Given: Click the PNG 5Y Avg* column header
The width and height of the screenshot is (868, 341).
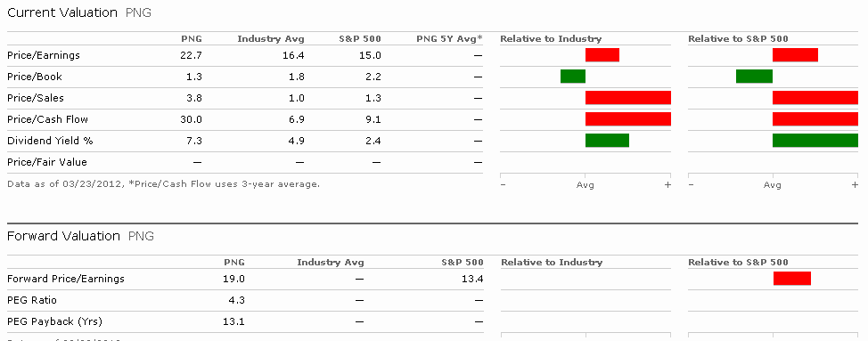Looking at the screenshot, I should click(449, 38).
